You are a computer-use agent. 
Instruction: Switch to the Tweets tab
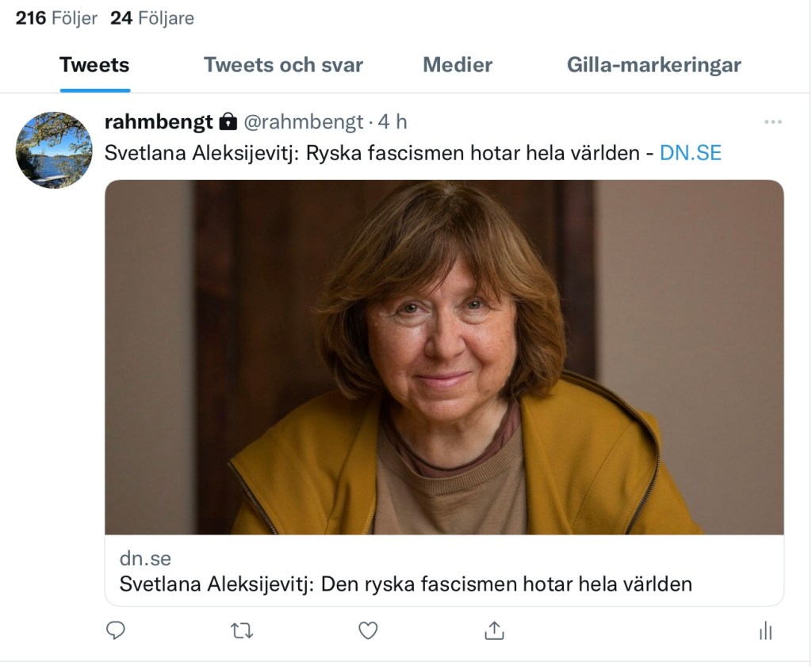[x=94, y=65]
